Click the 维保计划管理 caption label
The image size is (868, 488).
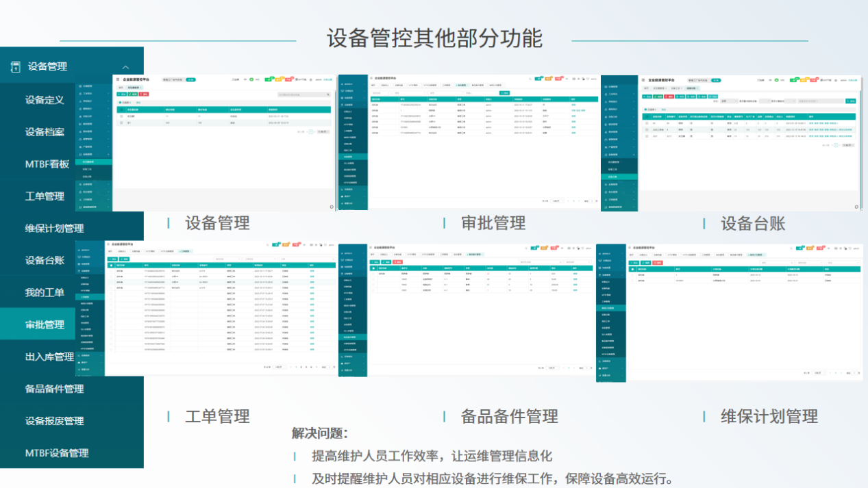pos(769,415)
